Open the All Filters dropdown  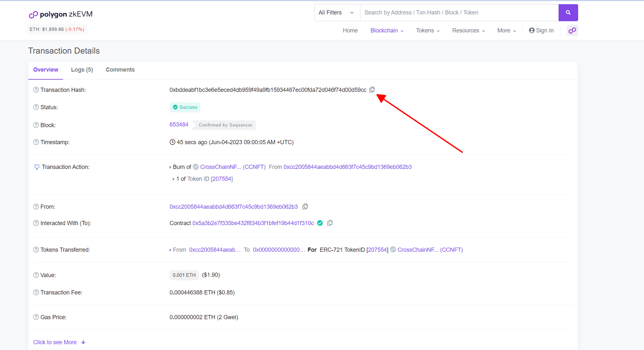pos(337,13)
